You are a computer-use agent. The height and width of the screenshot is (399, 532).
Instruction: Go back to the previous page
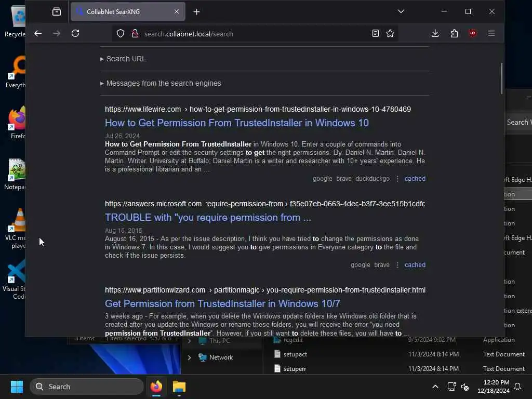pyautogui.click(x=38, y=34)
